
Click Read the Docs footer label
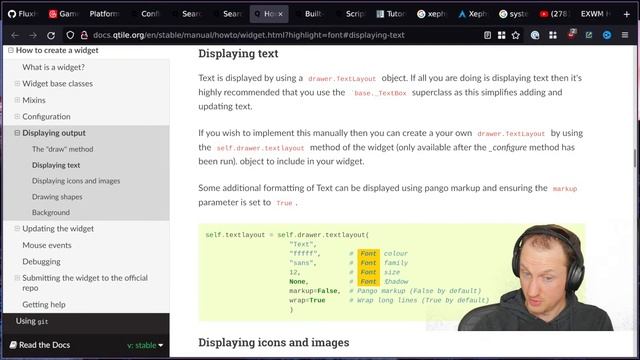point(40,345)
